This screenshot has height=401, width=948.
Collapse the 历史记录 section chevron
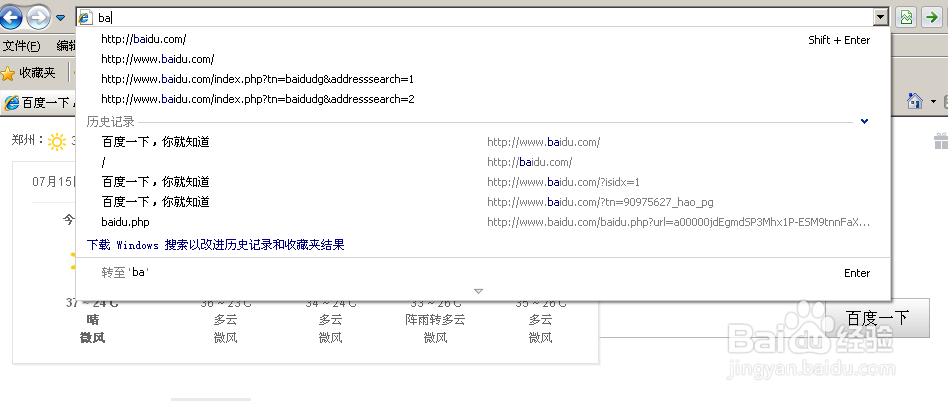pyautogui.click(x=865, y=122)
